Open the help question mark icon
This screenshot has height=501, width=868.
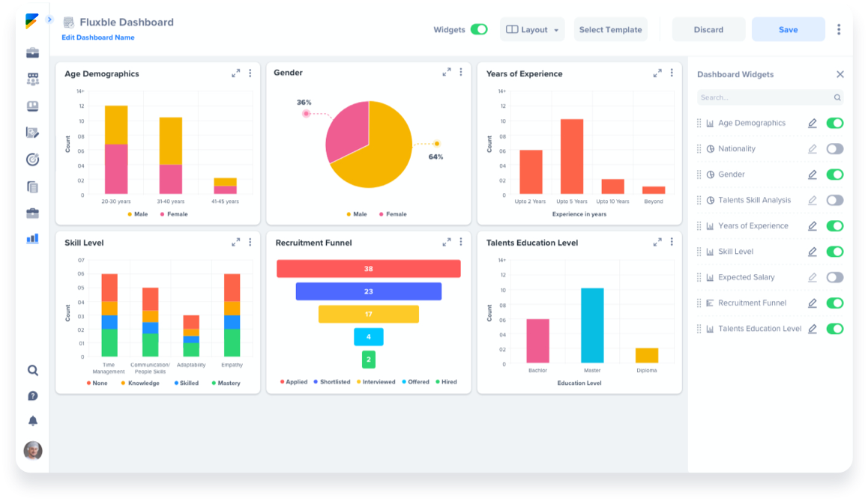point(33,396)
